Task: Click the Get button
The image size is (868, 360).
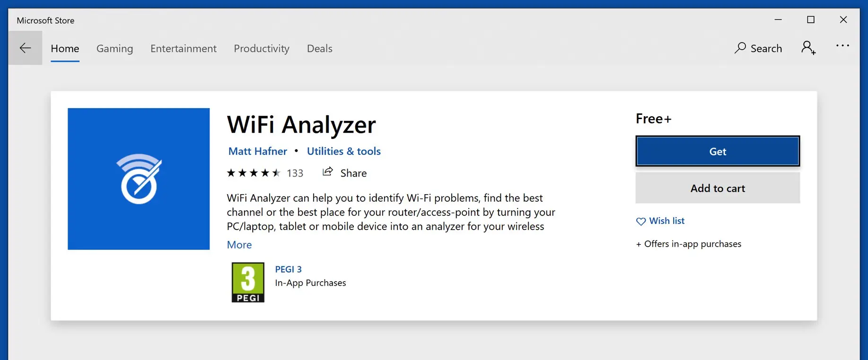Action: (x=718, y=151)
